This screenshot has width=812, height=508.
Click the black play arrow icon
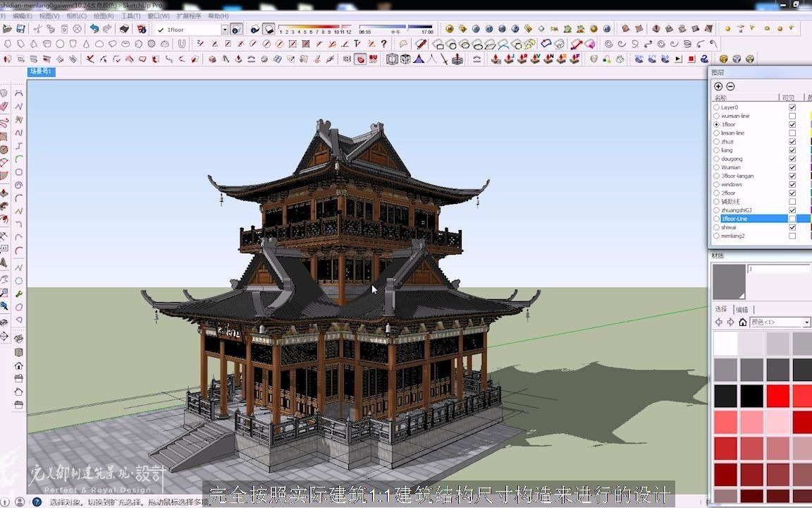coord(678,59)
